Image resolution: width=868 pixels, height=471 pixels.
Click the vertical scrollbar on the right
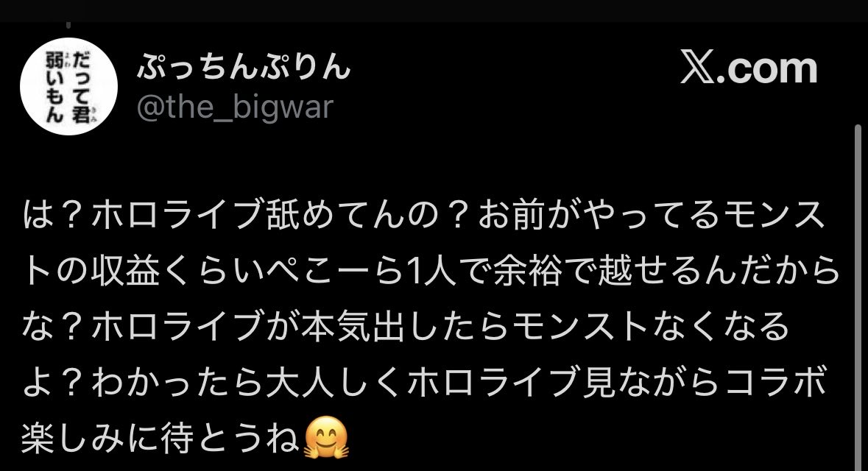[858, 298]
